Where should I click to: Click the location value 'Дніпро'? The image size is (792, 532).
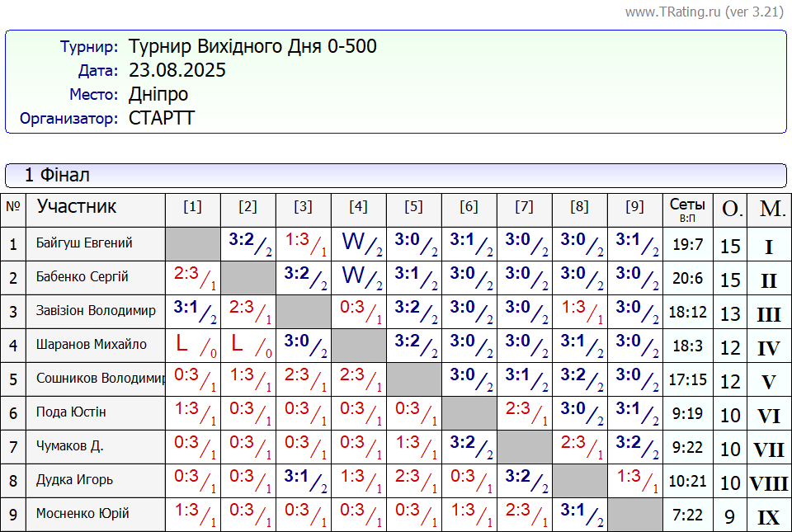pos(158,94)
